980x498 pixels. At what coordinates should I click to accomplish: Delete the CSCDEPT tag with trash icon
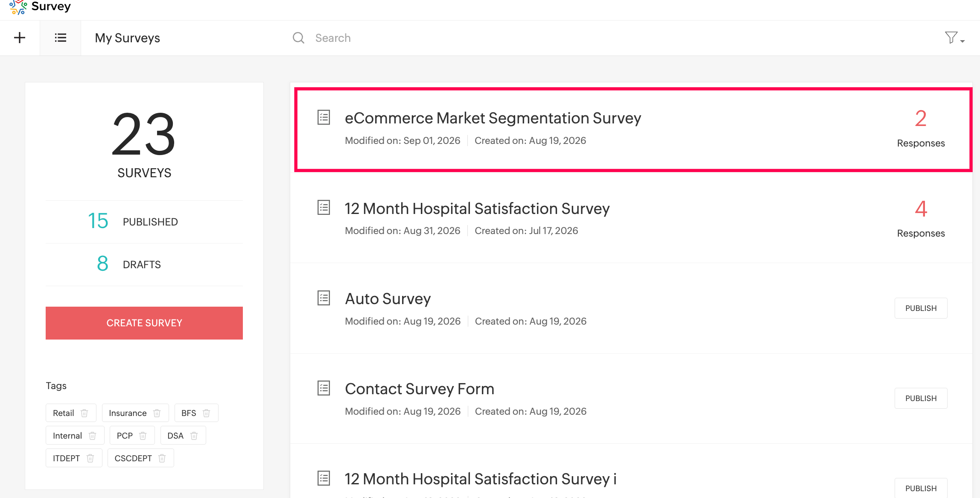[x=162, y=458]
